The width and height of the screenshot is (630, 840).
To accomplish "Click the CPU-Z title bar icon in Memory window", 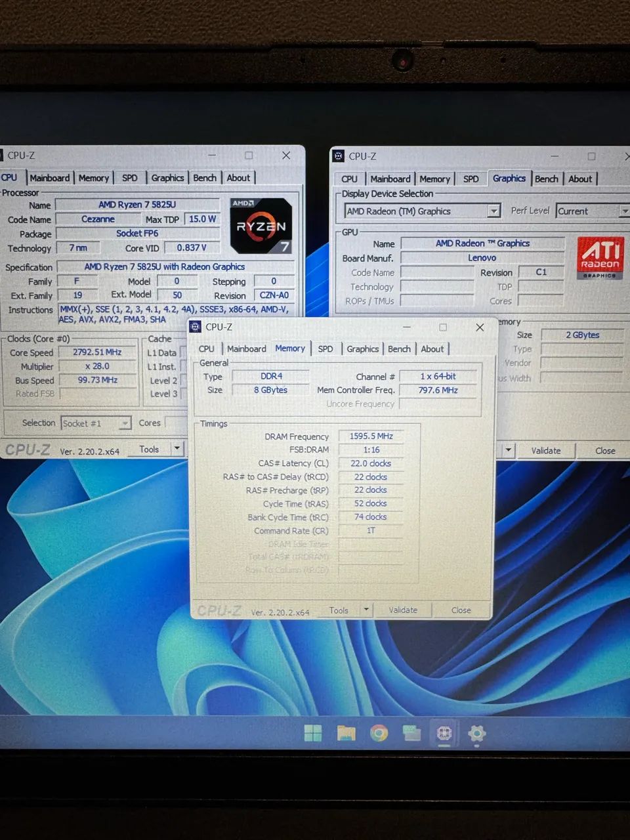I will point(196,327).
